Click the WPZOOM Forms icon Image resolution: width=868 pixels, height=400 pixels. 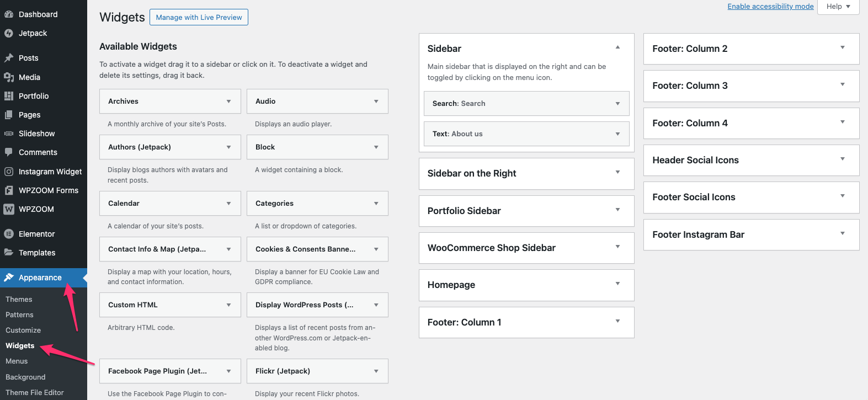9,190
